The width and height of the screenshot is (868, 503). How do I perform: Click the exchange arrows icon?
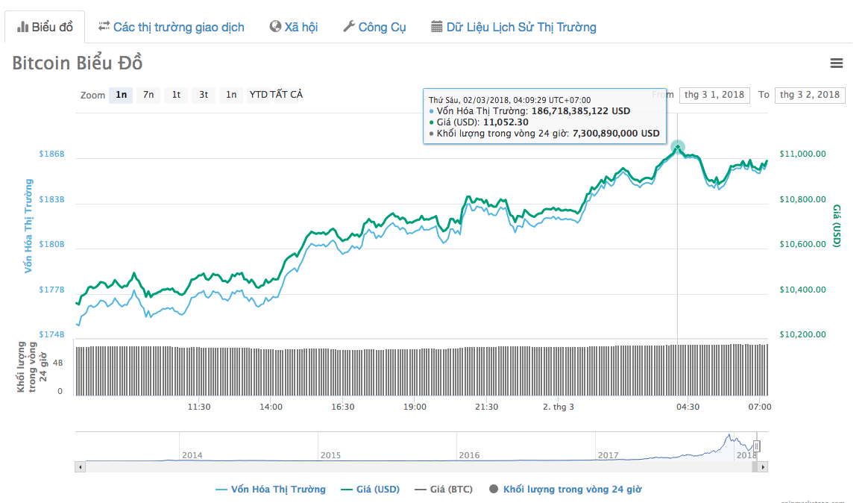tap(104, 26)
